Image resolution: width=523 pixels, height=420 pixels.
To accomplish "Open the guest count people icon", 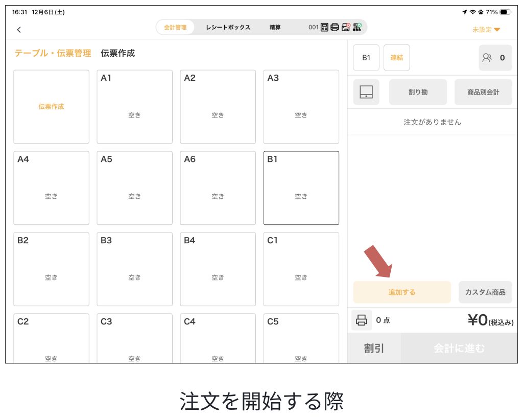I will coord(494,58).
